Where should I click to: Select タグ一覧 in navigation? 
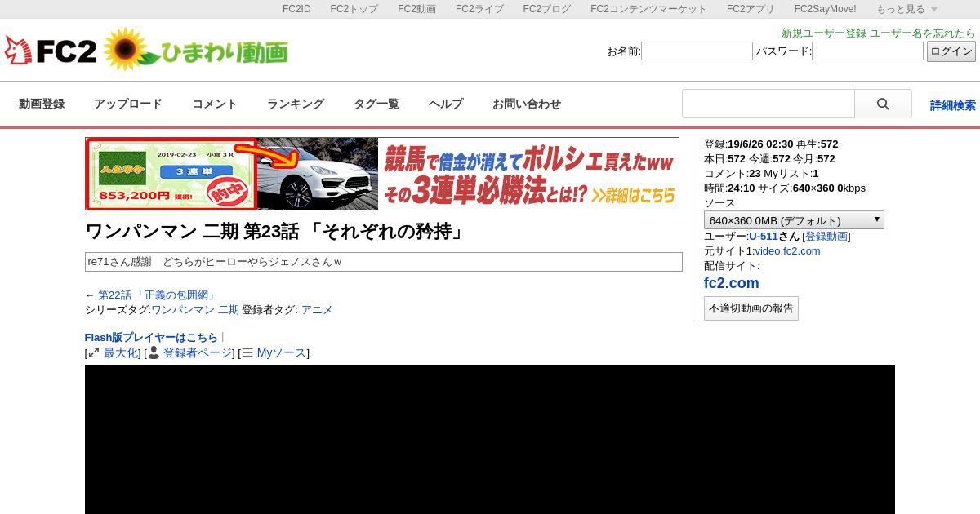tap(376, 104)
